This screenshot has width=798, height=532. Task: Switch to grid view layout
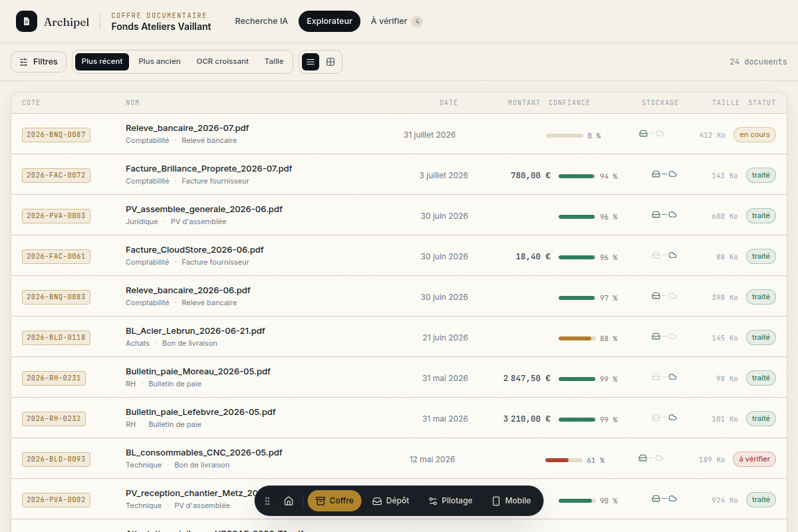click(331, 62)
